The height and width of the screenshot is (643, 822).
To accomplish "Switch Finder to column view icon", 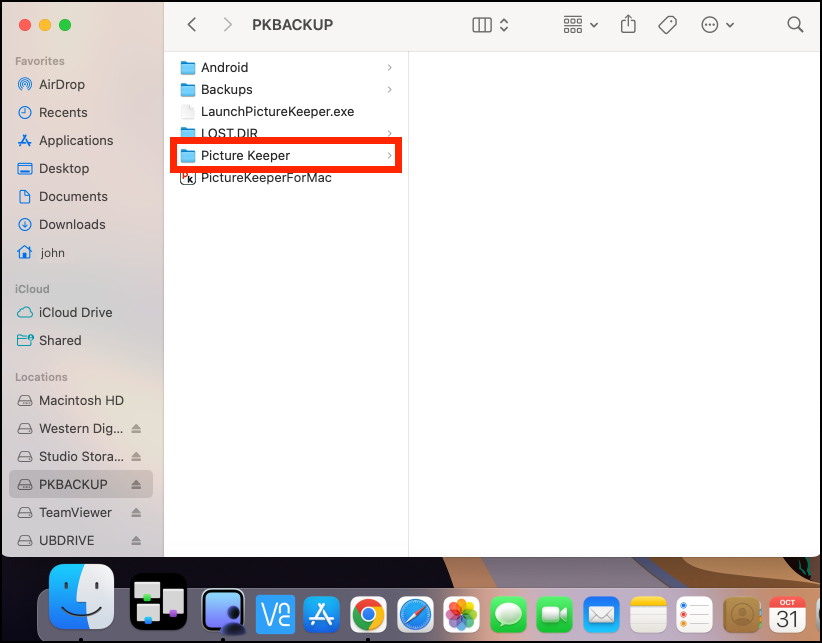I will point(482,25).
